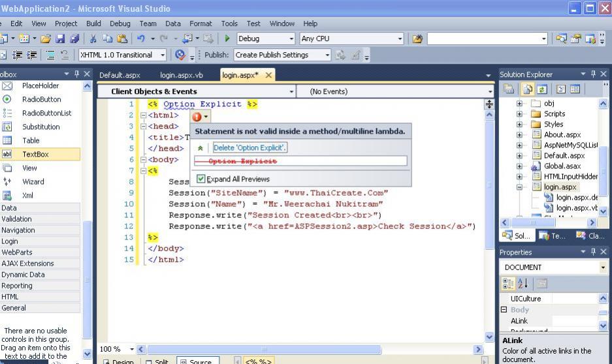Click Refresh icon in Solution Explorer

541,89
